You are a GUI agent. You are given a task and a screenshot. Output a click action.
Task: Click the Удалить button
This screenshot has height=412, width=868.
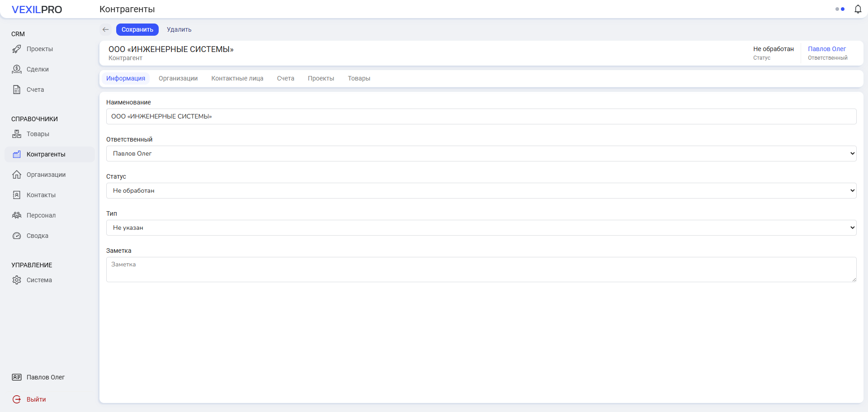(x=179, y=29)
